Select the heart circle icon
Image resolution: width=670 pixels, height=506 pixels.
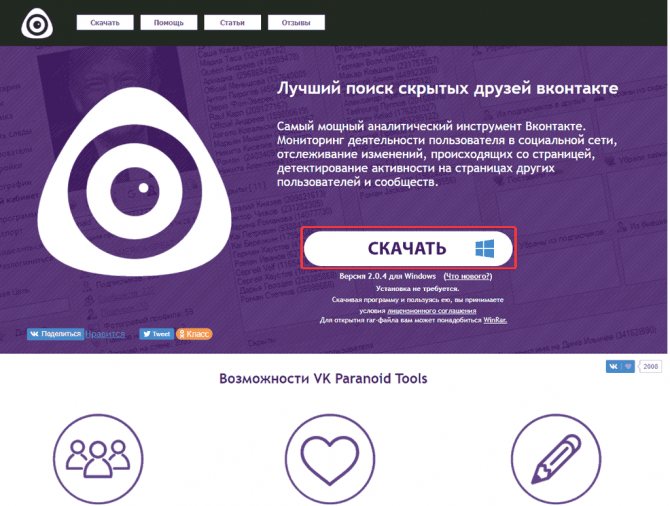pyautogui.click(x=329, y=459)
